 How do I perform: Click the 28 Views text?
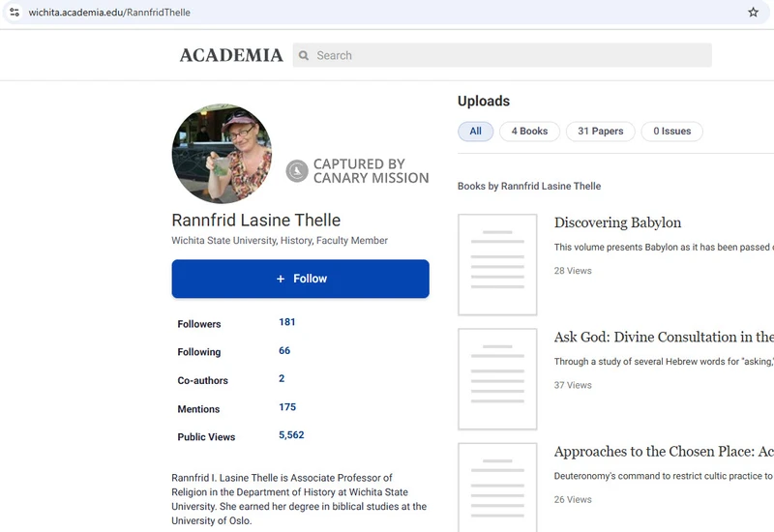(x=573, y=271)
